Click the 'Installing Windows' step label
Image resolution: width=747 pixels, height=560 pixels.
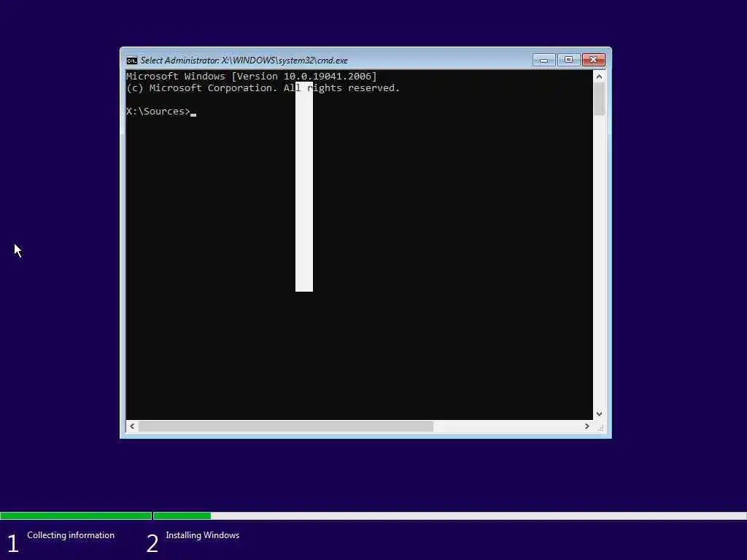(x=203, y=535)
